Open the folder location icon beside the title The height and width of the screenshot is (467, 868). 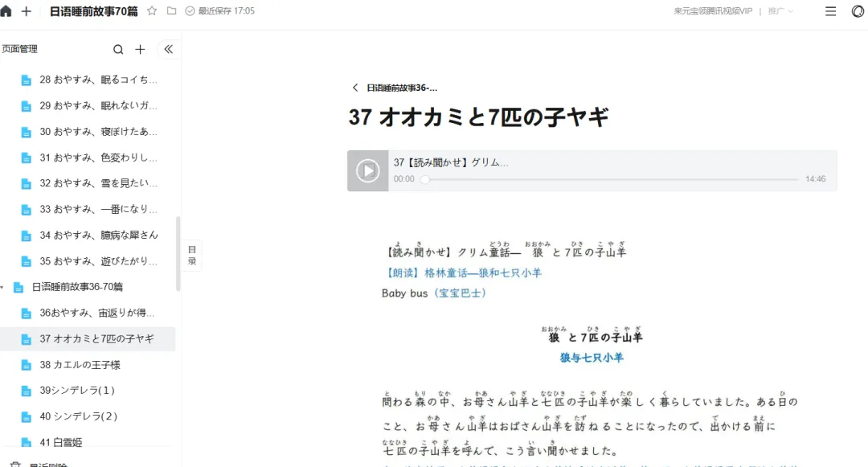pyautogui.click(x=172, y=11)
